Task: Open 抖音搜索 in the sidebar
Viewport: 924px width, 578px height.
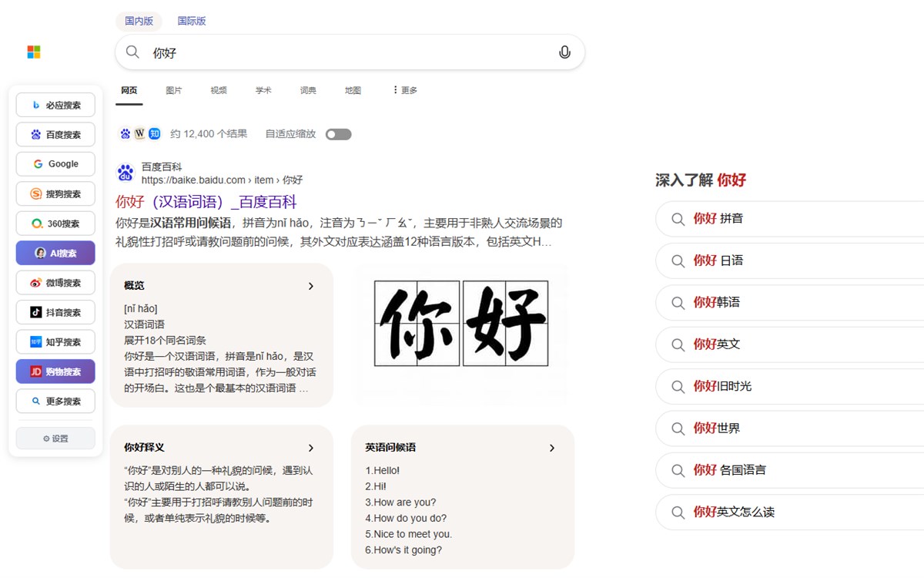Action: click(55, 312)
